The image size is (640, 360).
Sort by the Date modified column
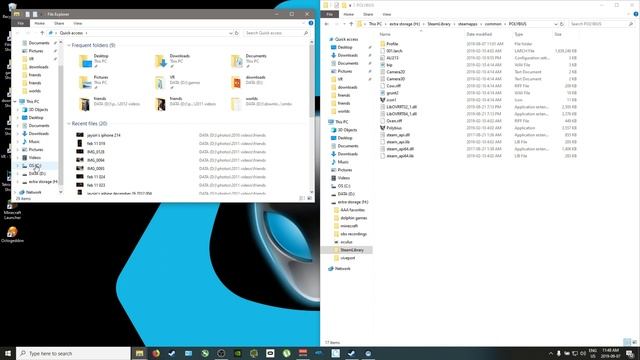[479, 34]
